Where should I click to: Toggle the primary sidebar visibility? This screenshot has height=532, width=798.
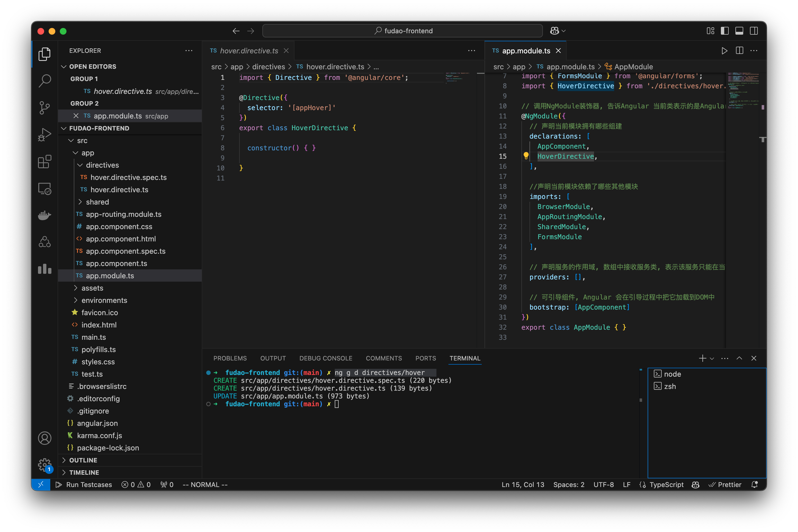[x=724, y=30]
